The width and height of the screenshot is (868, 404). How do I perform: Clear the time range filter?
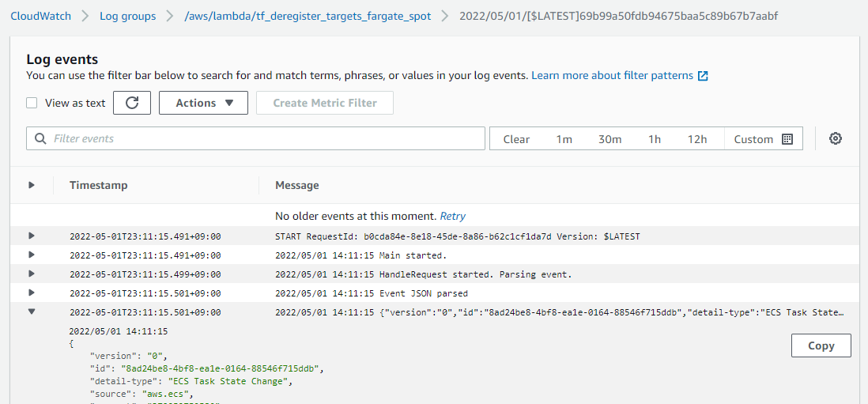(516, 139)
